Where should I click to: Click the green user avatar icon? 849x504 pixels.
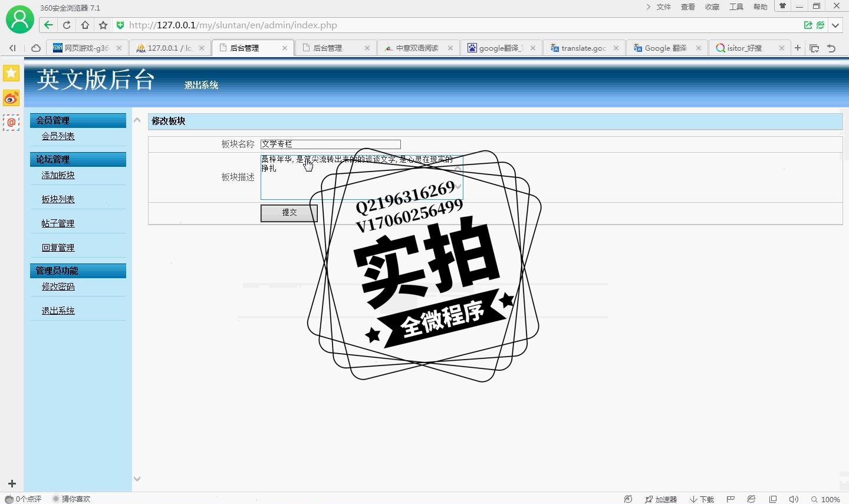(x=20, y=19)
